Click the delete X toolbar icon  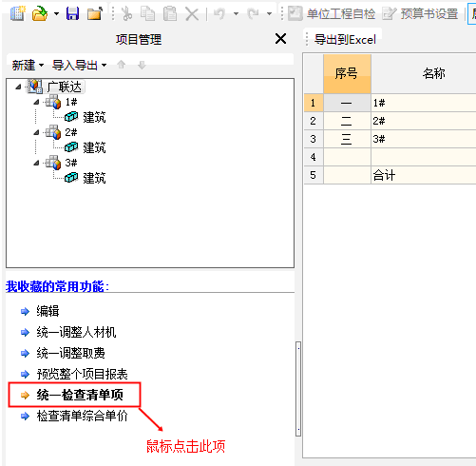pyautogui.click(x=192, y=14)
